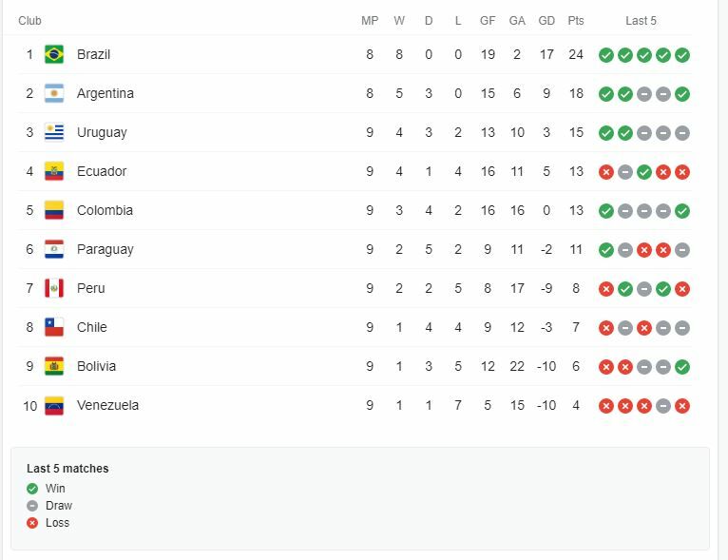
Task: Open the Argentina team name link
Action: 105,93
